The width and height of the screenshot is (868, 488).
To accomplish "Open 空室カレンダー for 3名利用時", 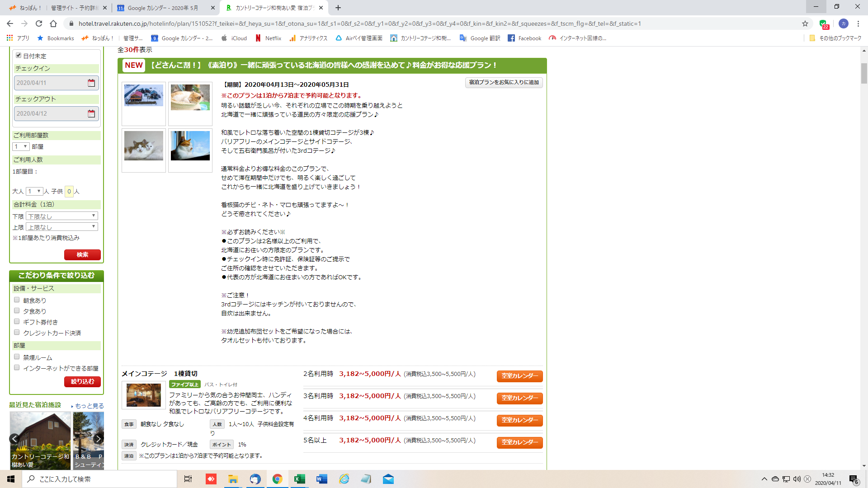I will [x=519, y=398].
